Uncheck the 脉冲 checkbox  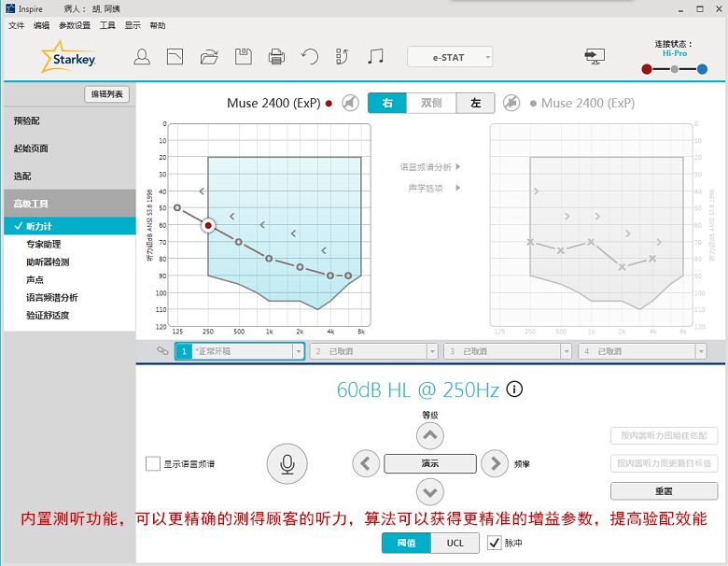pos(495,543)
